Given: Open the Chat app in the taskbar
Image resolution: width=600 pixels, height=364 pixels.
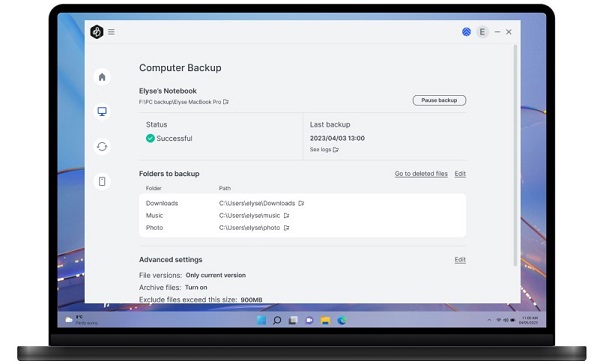Looking at the screenshot, I should (x=309, y=320).
